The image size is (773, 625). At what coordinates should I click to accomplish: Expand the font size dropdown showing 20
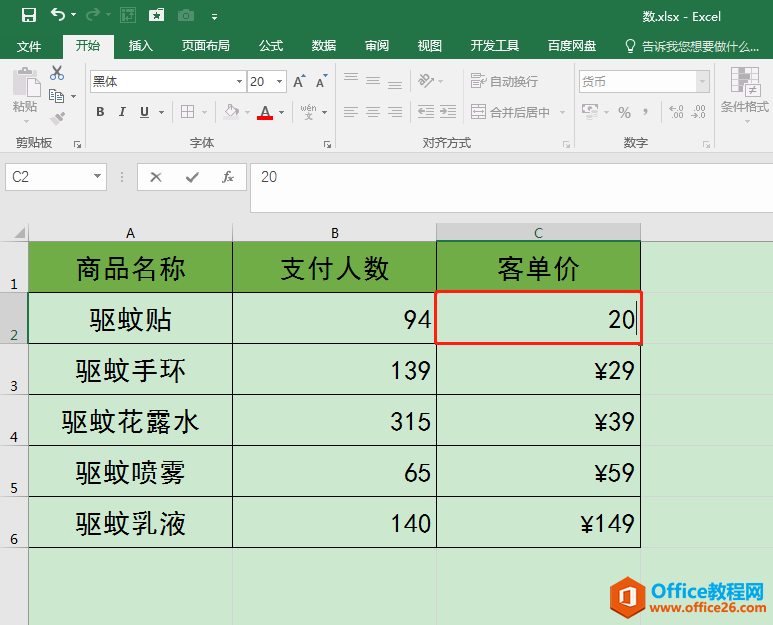point(280,82)
